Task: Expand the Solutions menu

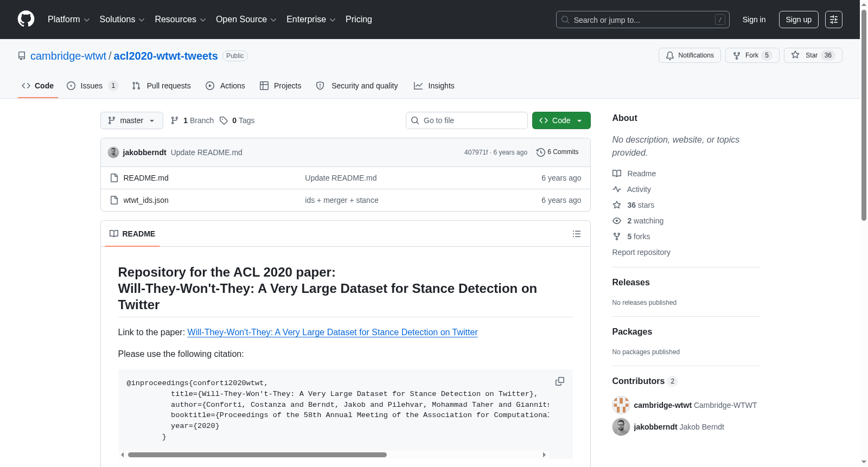Action: coord(122,20)
